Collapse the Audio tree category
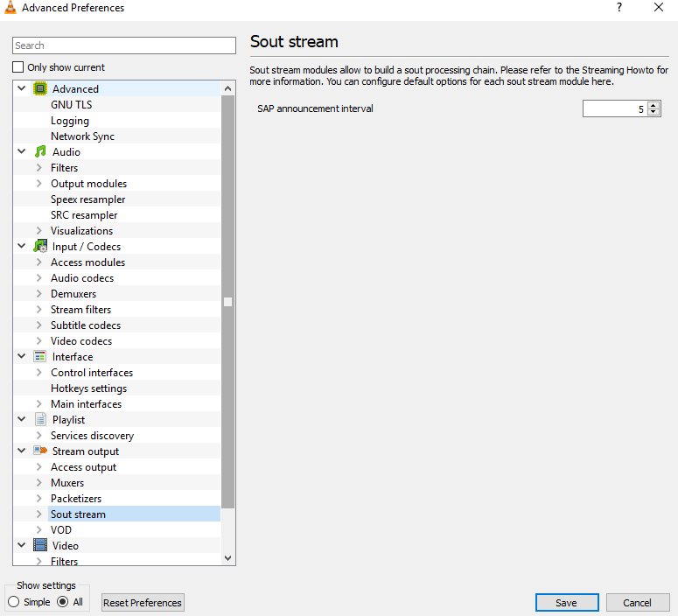 22,151
